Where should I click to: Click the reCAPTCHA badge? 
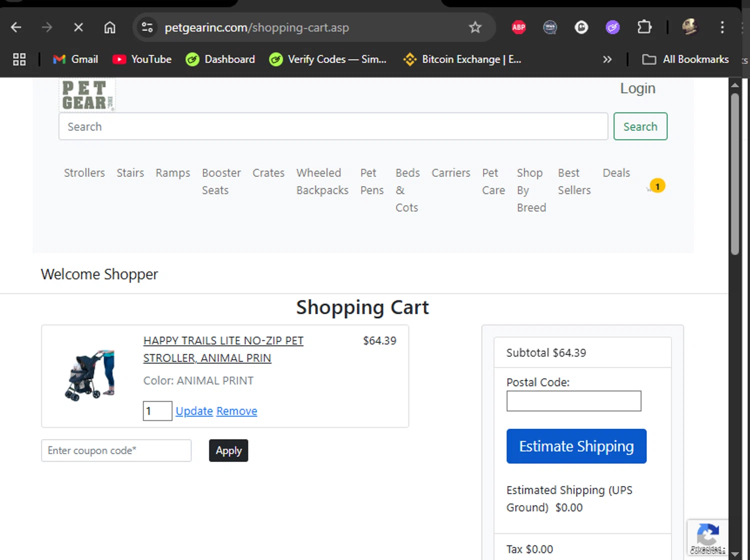[707, 538]
